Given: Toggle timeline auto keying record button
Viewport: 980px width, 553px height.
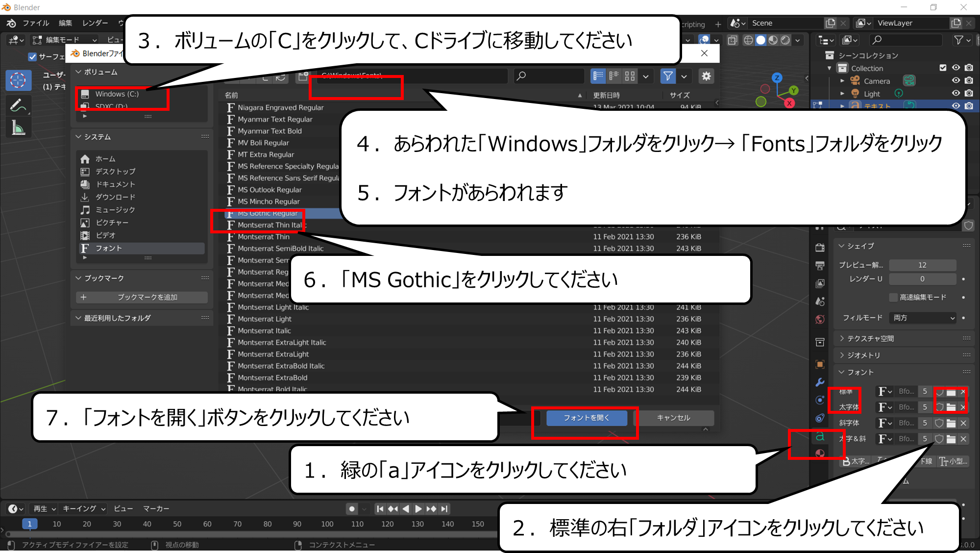Looking at the screenshot, I should coord(352,509).
